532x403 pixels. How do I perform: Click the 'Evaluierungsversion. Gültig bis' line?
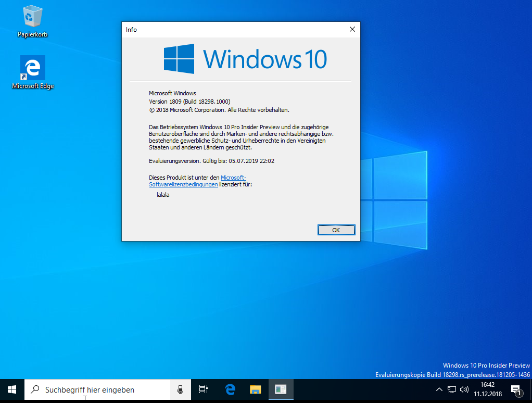211,161
